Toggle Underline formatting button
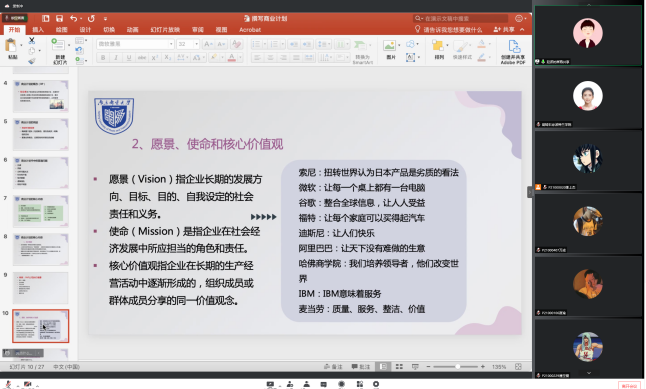646x389 pixels. 129,58
